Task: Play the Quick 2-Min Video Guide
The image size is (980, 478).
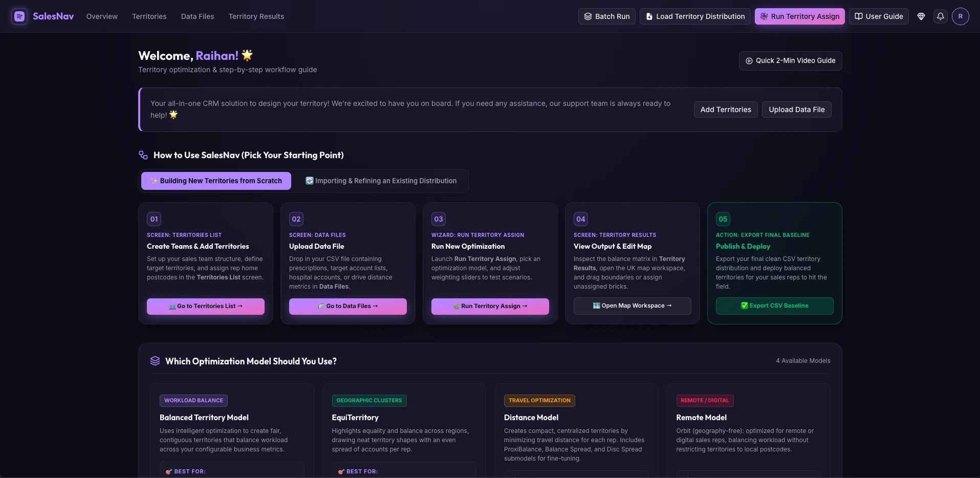Action: pyautogui.click(x=791, y=61)
